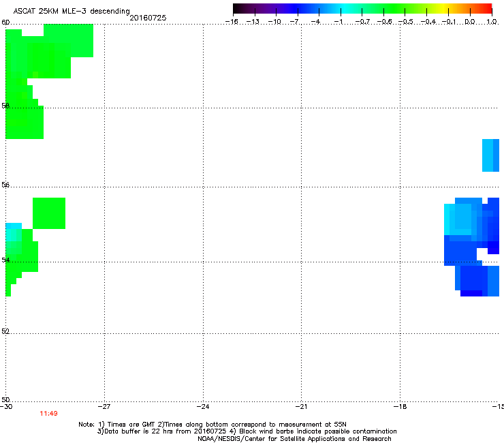Click the longitude label "-27"
The height and width of the screenshot is (443, 504).
click(x=104, y=407)
